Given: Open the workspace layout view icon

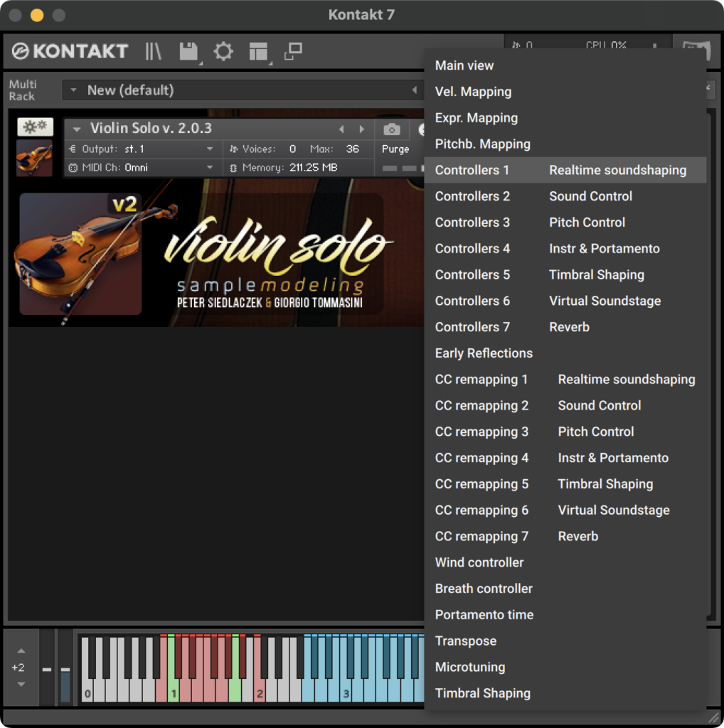Looking at the screenshot, I should (258, 51).
